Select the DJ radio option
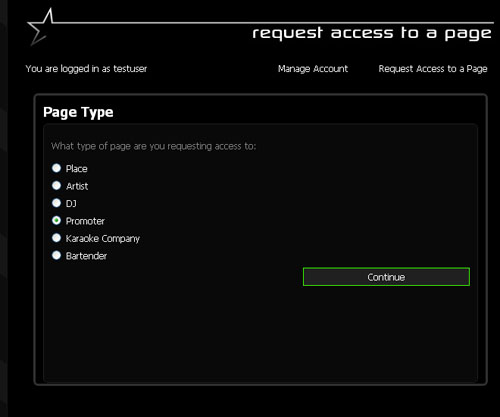 [x=56, y=203]
